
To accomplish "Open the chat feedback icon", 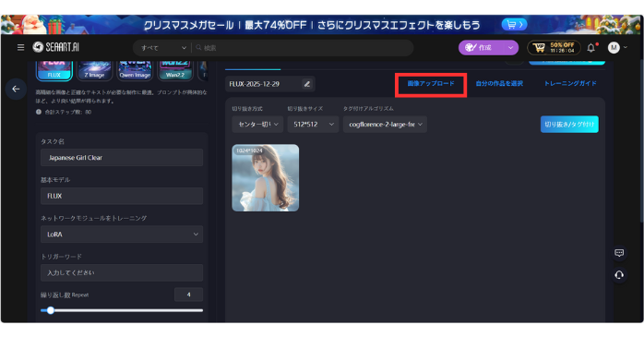I will [x=619, y=253].
